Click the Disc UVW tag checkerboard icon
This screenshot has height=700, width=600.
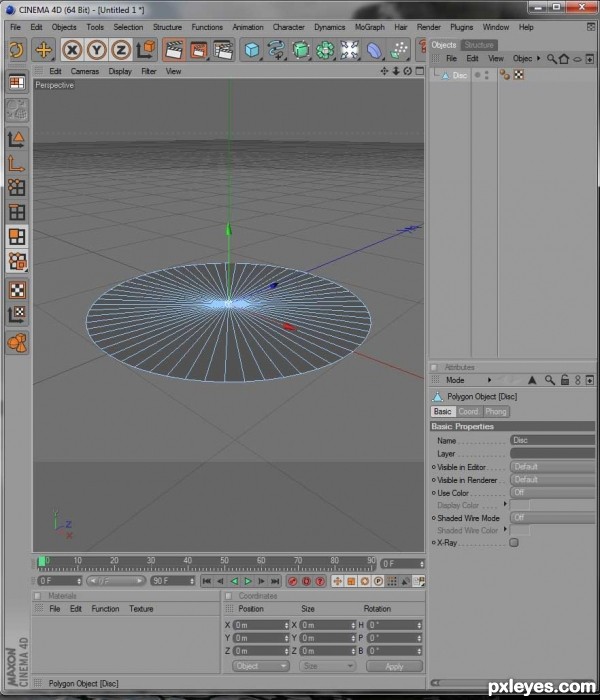(519, 75)
